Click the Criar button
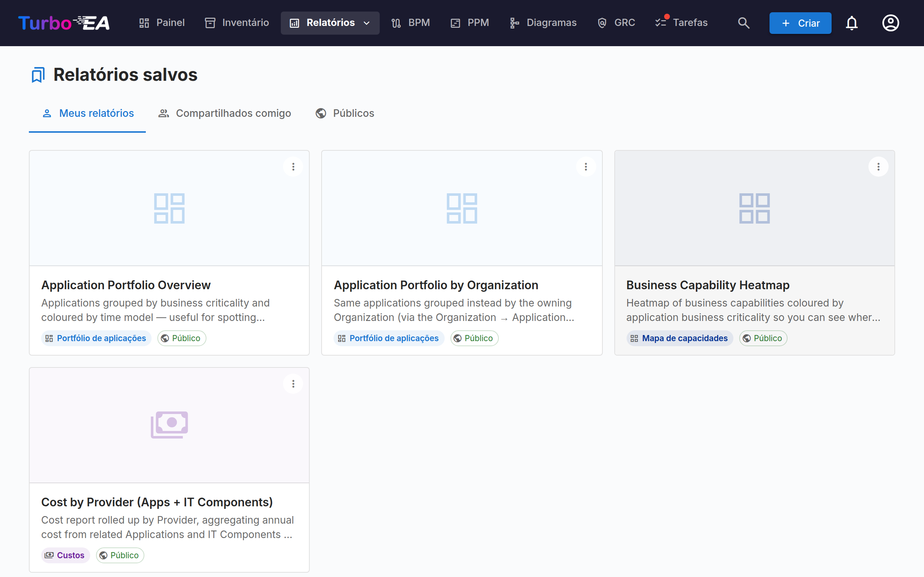924x577 pixels. pos(800,23)
